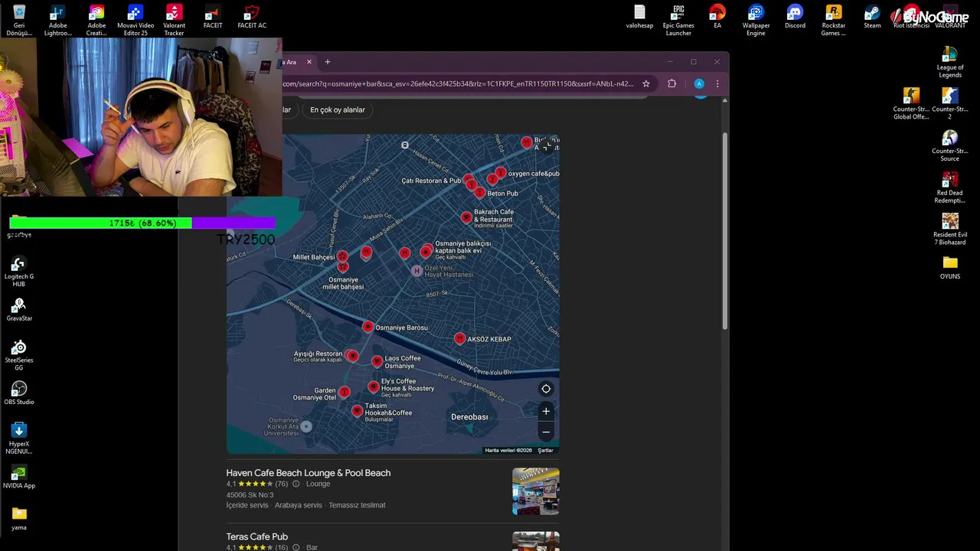This screenshot has width=980, height=551.
Task: Select Garden Osmaniye Otel pin
Action: (344, 392)
